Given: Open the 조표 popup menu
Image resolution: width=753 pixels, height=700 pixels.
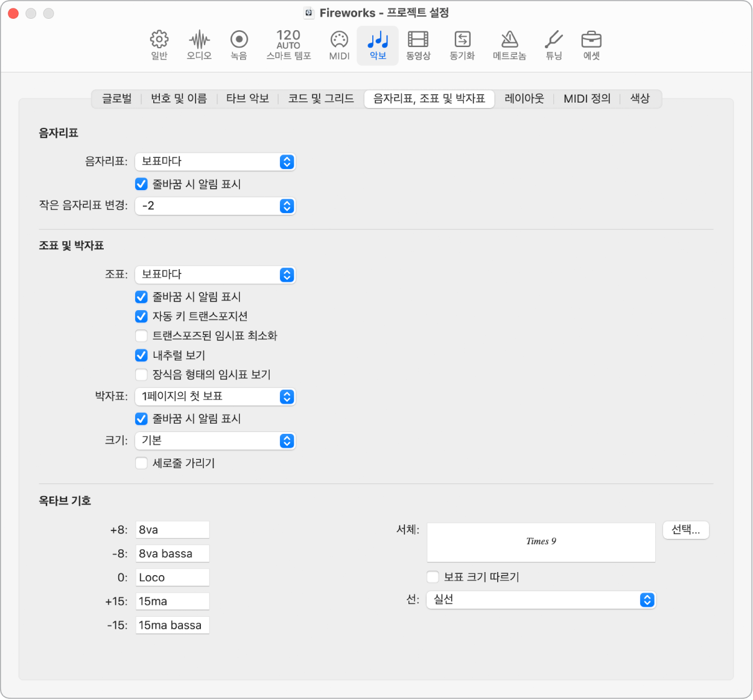Looking at the screenshot, I should 215,275.
